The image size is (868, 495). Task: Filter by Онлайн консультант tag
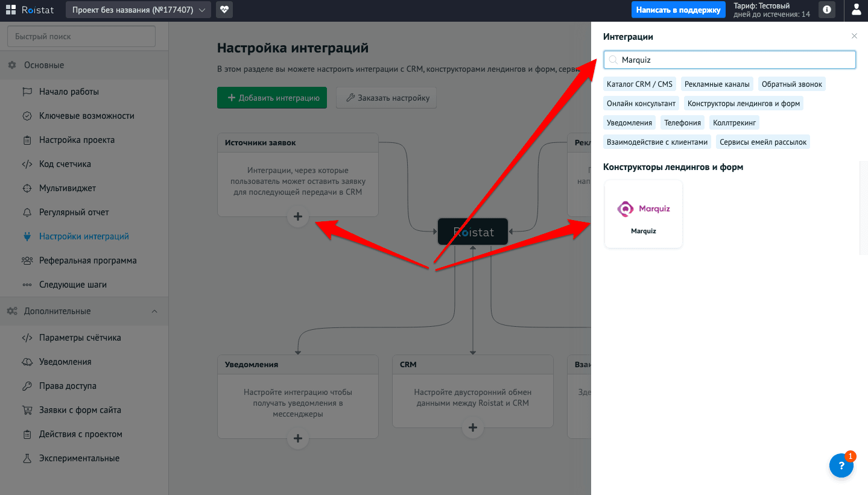641,103
